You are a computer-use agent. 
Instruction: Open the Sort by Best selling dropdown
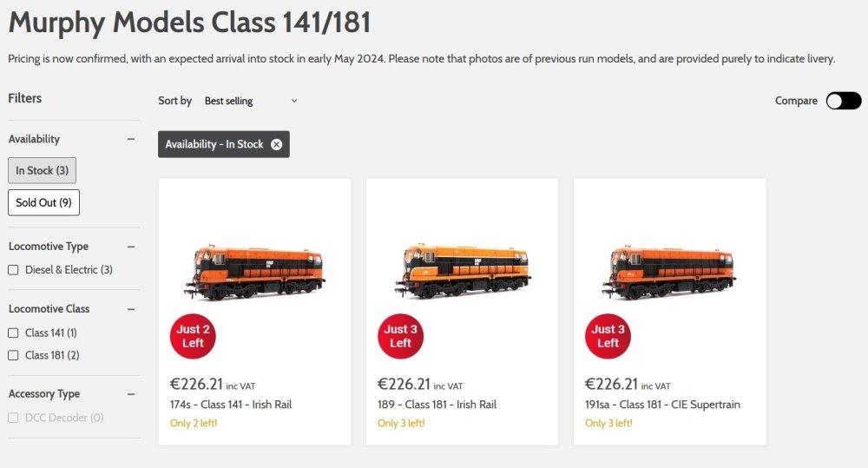(250, 101)
